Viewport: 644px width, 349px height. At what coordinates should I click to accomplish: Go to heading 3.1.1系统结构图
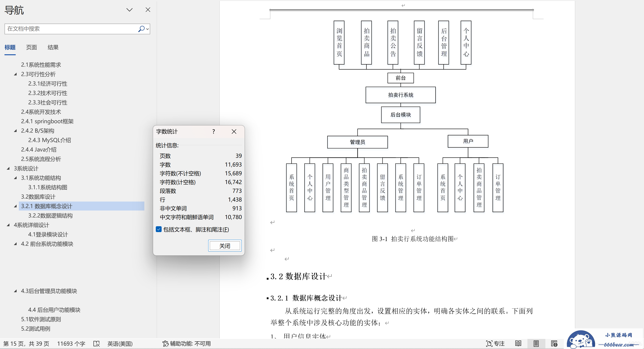click(x=48, y=187)
